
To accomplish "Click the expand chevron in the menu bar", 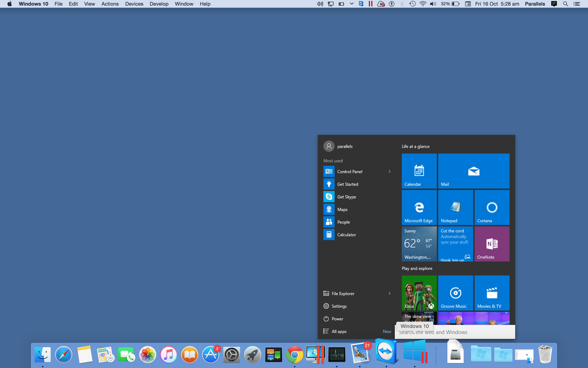I will [x=352, y=4].
